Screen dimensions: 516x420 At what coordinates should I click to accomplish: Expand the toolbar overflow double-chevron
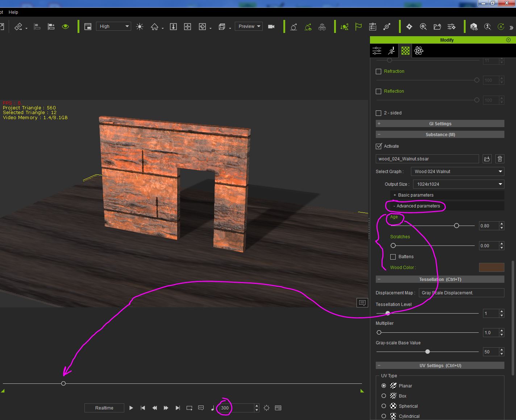pos(511,28)
